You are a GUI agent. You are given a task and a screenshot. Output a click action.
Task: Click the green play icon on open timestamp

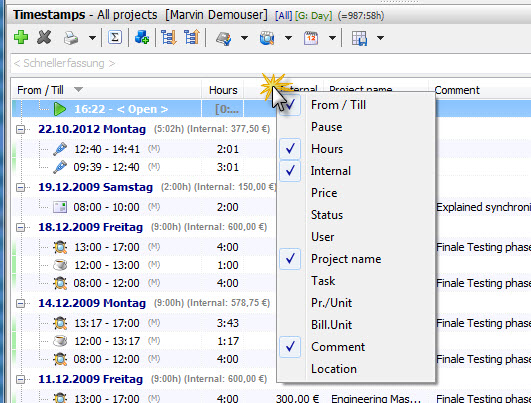[60, 109]
